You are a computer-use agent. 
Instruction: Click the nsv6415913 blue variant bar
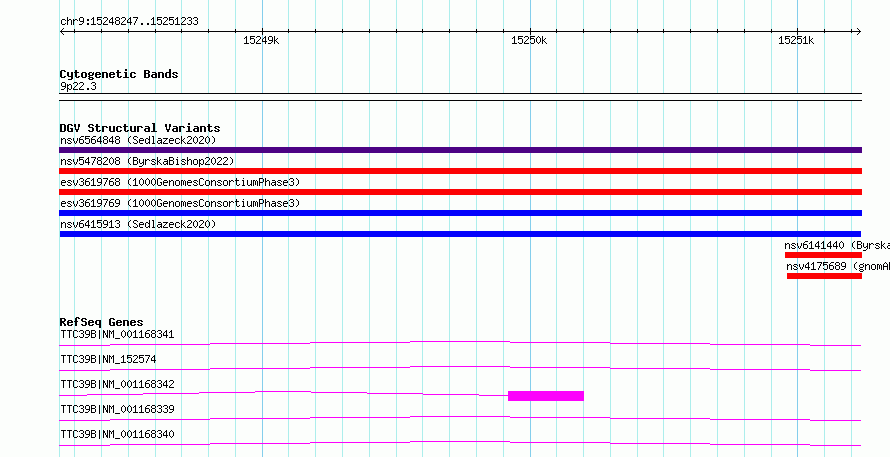click(460, 234)
